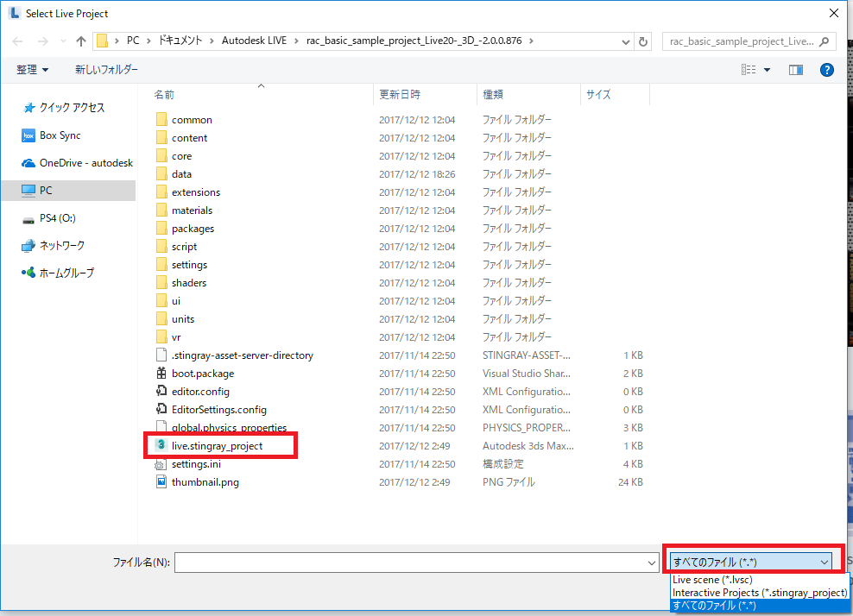The image size is (853, 616).
Task: Click 新しいフォルダー to create folder
Action: tap(107, 70)
